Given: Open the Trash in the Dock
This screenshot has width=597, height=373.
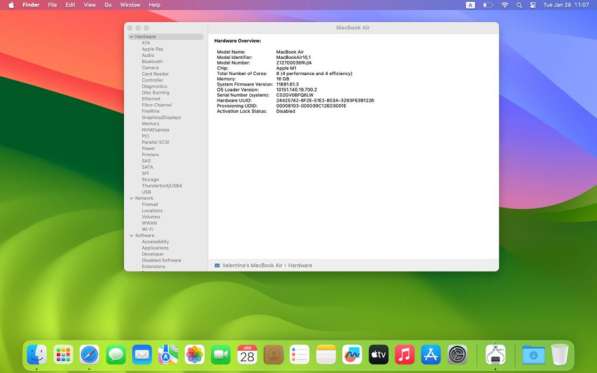Looking at the screenshot, I should point(560,355).
